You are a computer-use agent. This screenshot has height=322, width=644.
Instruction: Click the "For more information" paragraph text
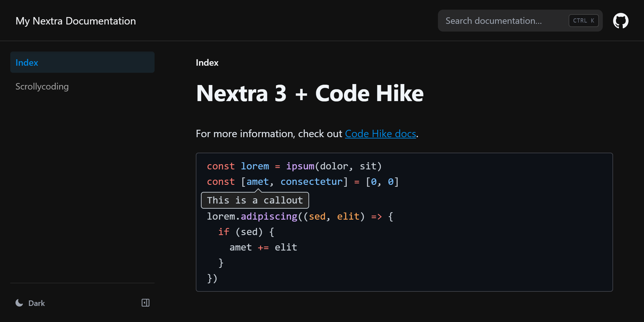click(x=269, y=134)
